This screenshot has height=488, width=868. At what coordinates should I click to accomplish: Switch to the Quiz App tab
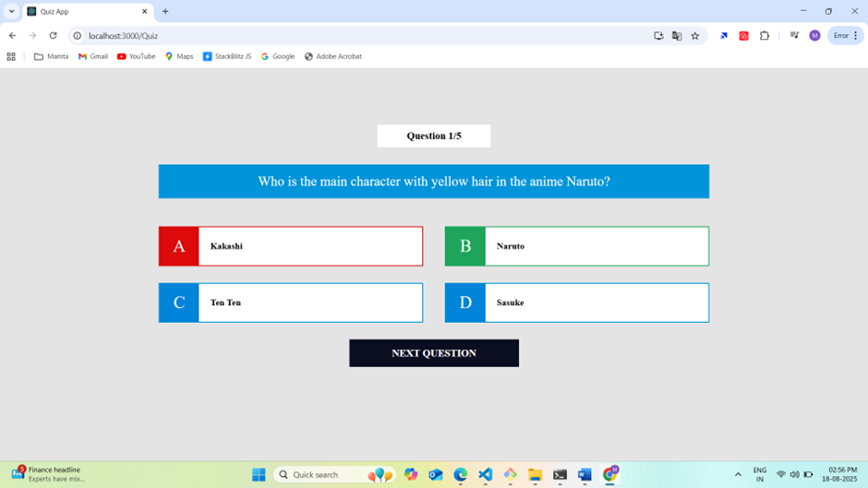(x=83, y=11)
